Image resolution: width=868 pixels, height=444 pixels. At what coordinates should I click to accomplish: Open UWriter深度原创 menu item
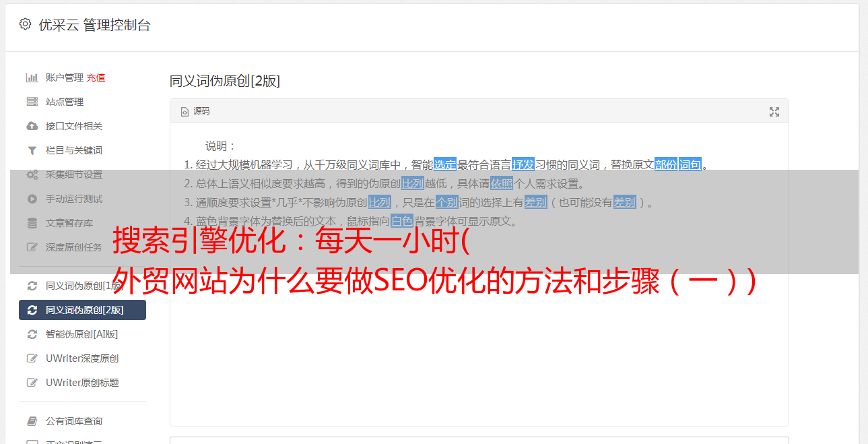coord(82,358)
